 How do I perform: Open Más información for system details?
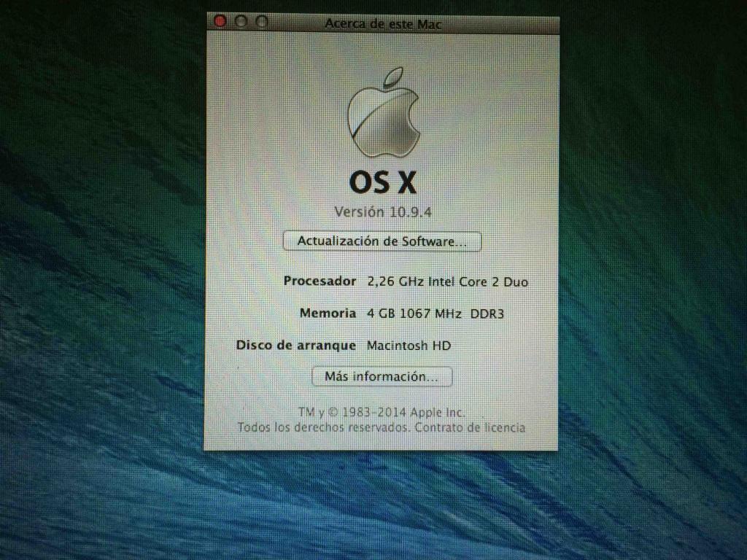(382, 377)
